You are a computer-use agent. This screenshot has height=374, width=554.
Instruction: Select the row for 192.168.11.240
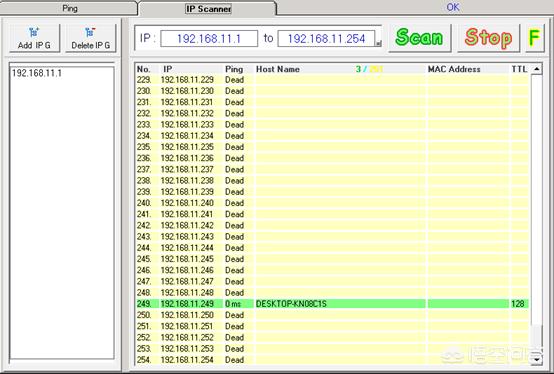click(332, 203)
